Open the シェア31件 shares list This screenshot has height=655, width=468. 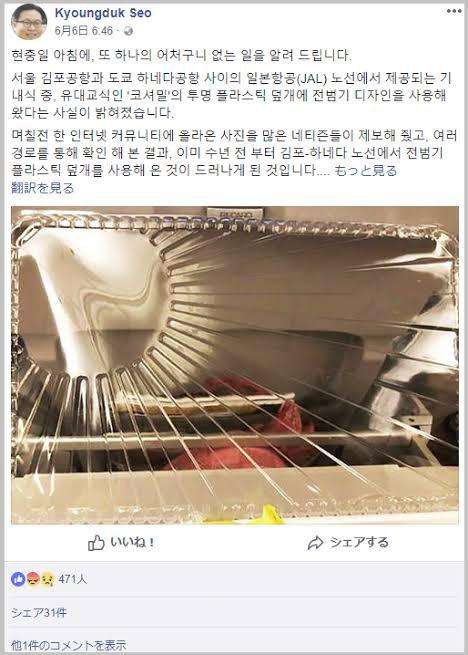38,613
